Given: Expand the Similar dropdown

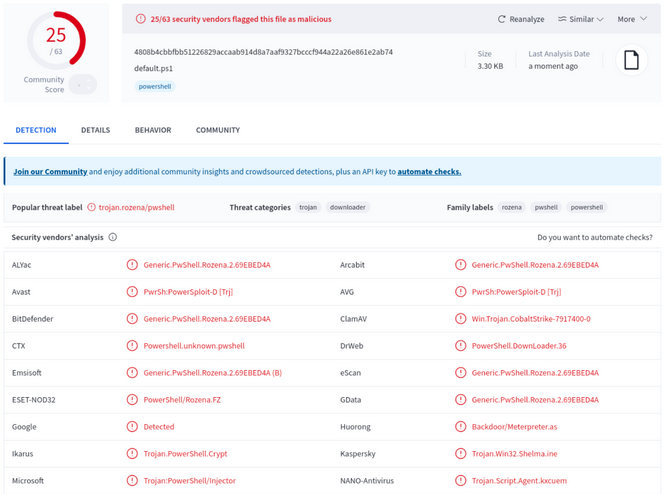Looking at the screenshot, I should pyautogui.click(x=581, y=19).
